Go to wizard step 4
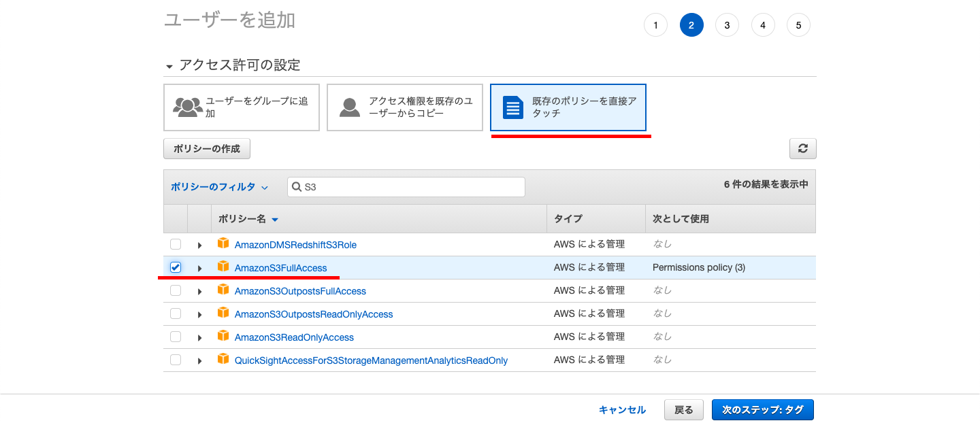The height and width of the screenshot is (423, 980). coord(763,25)
